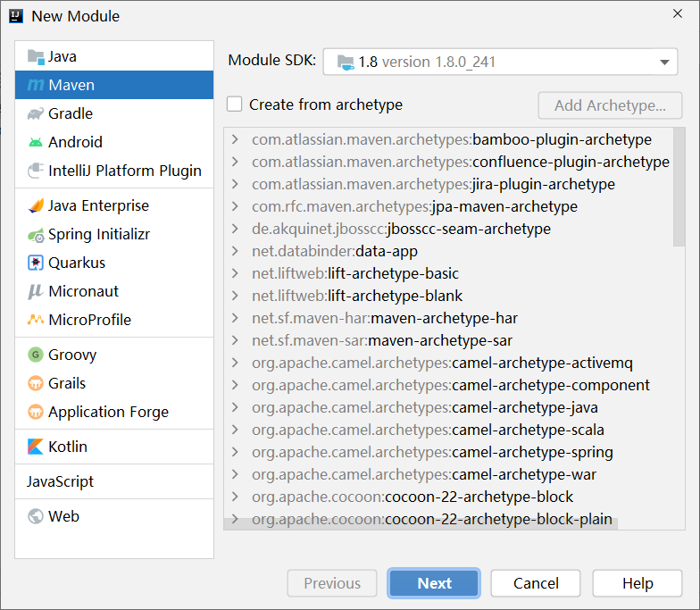Click the Quarkus icon in sidebar
The width and height of the screenshot is (700, 610).
tap(36, 263)
